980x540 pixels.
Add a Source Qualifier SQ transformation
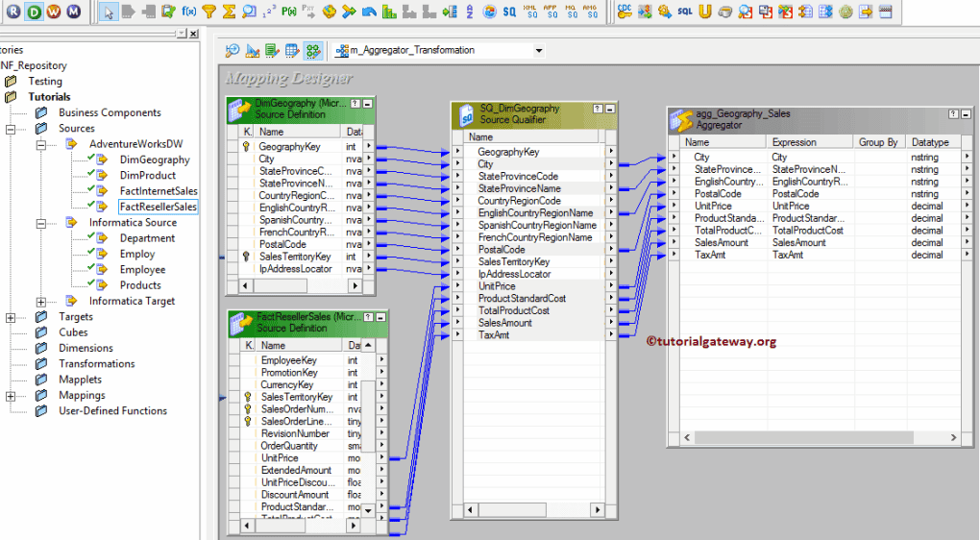510,12
